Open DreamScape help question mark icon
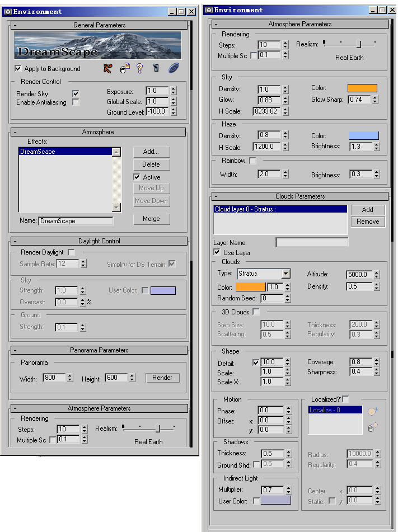The width and height of the screenshot is (398, 532). [x=139, y=68]
